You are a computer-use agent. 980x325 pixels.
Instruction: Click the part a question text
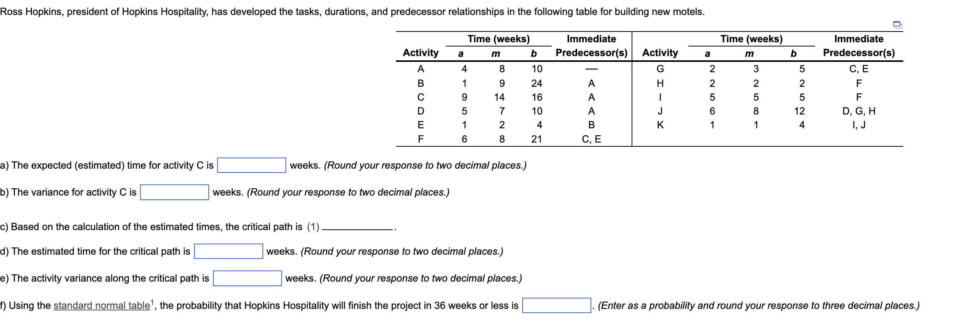point(108,166)
